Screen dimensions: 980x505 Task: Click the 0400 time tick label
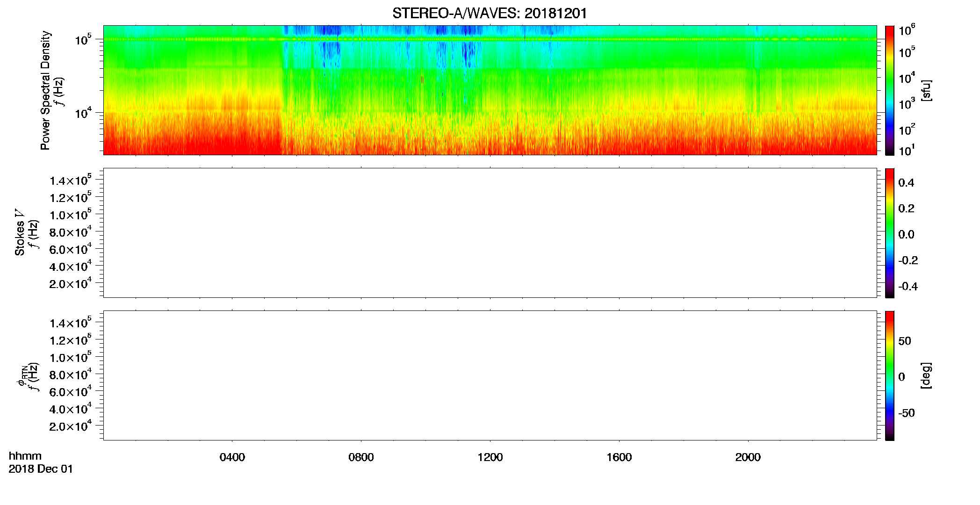232,457
